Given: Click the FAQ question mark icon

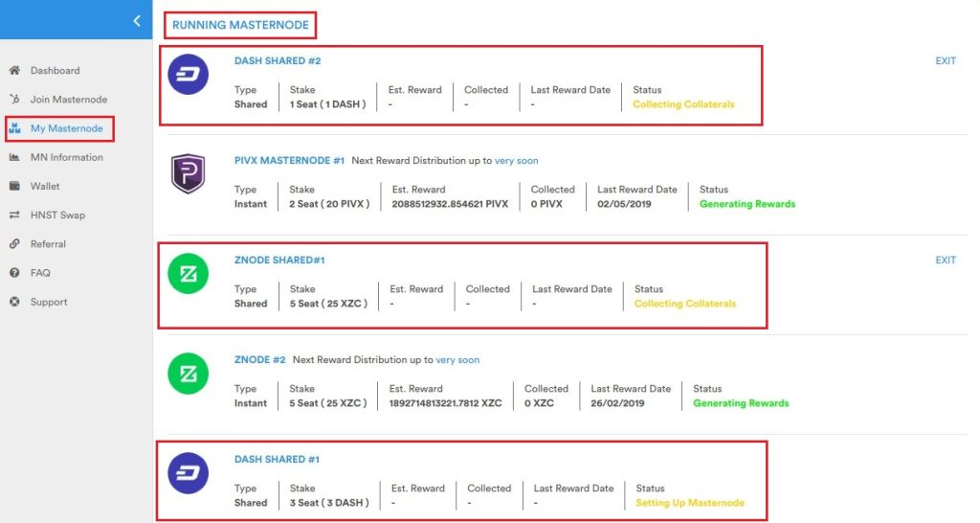Looking at the screenshot, I should coord(14,273).
